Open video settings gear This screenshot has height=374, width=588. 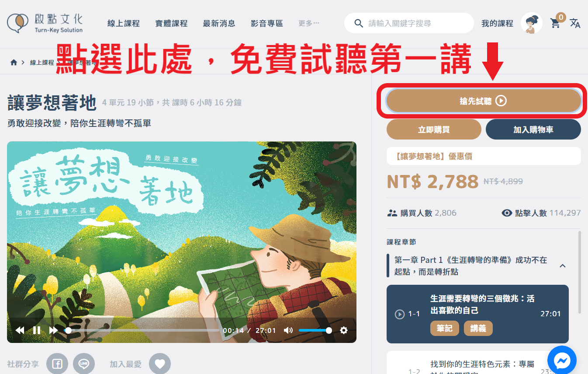click(x=344, y=330)
